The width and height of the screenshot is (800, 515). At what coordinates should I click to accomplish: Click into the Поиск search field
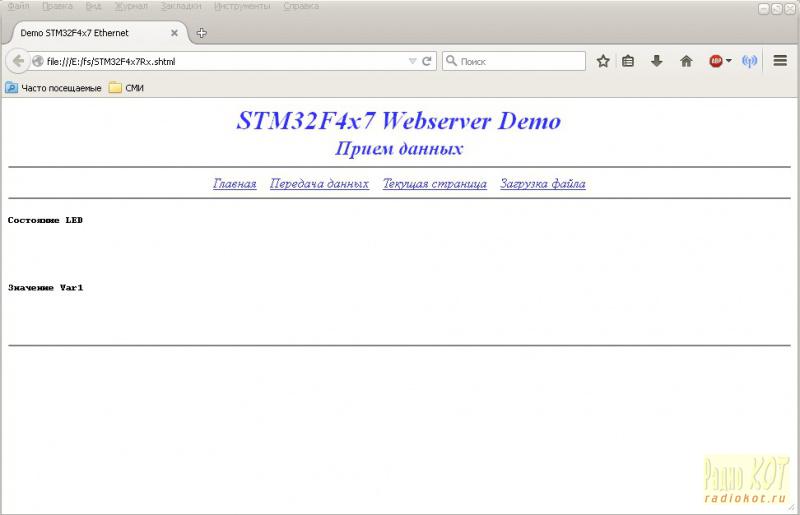pos(520,61)
